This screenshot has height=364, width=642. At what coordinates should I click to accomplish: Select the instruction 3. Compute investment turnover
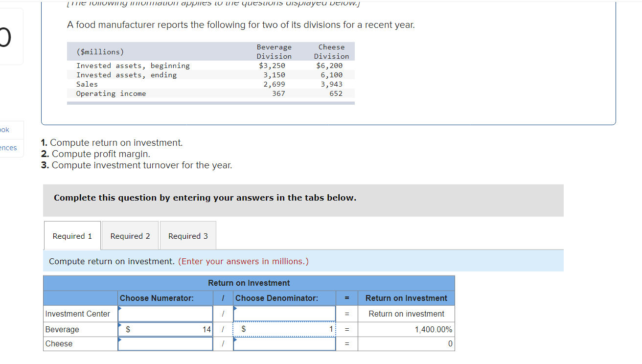click(x=137, y=165)
